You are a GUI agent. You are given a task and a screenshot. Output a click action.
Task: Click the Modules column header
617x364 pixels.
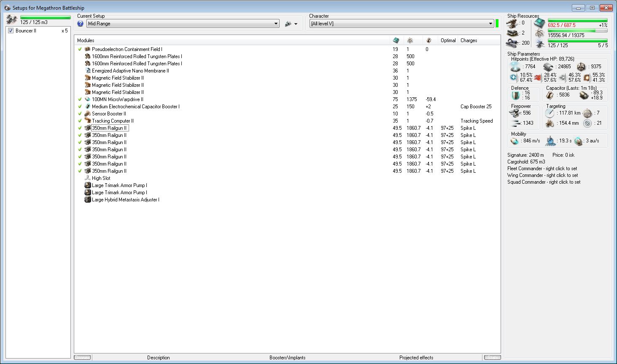232,40
